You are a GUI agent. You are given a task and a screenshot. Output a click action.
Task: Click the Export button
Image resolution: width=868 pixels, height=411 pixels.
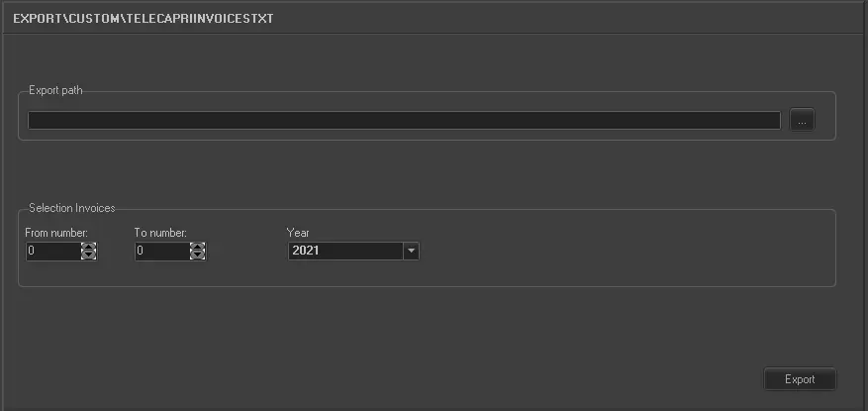click(800, 379)
